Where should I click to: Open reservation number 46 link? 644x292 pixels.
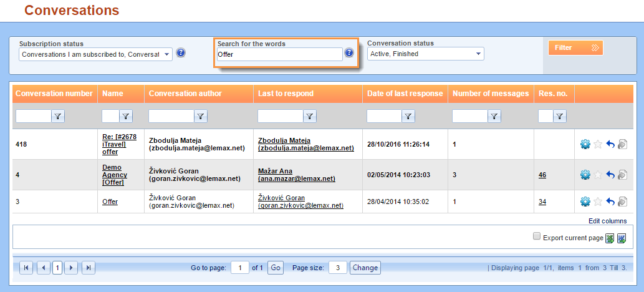(542, 175)
